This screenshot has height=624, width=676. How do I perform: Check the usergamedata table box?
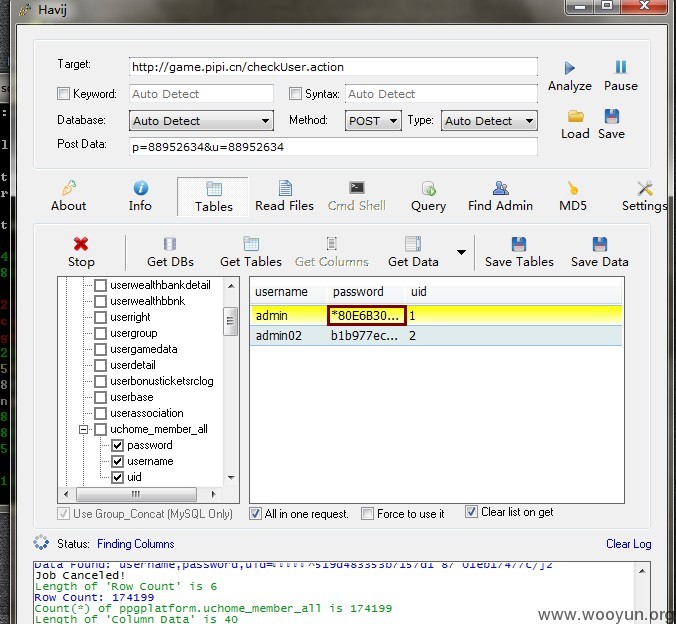coord(100,349)
